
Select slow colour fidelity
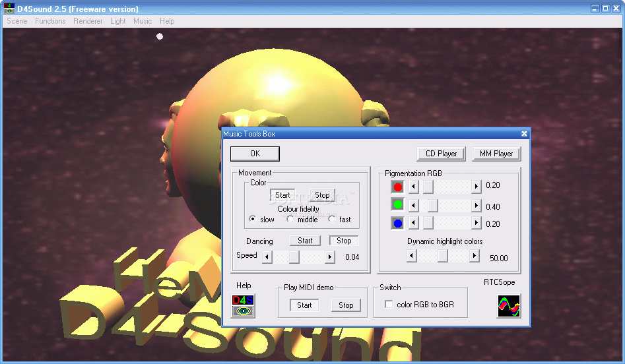[x=252, y=219]
